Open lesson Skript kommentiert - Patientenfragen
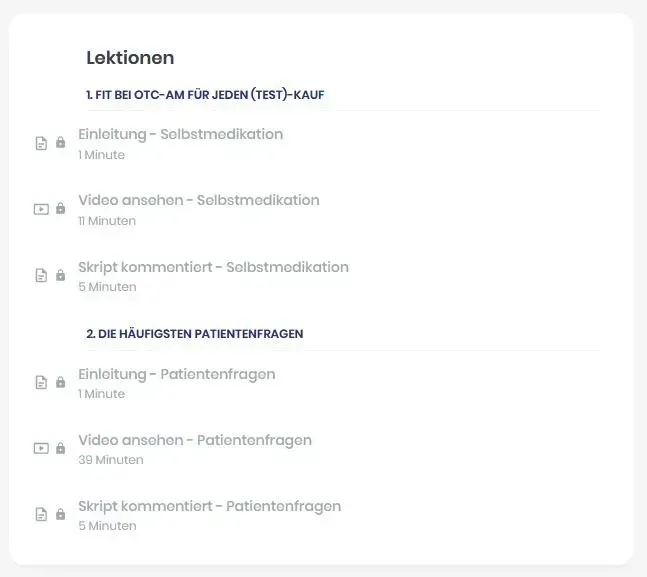647x577 pixels. pos(209,507)
